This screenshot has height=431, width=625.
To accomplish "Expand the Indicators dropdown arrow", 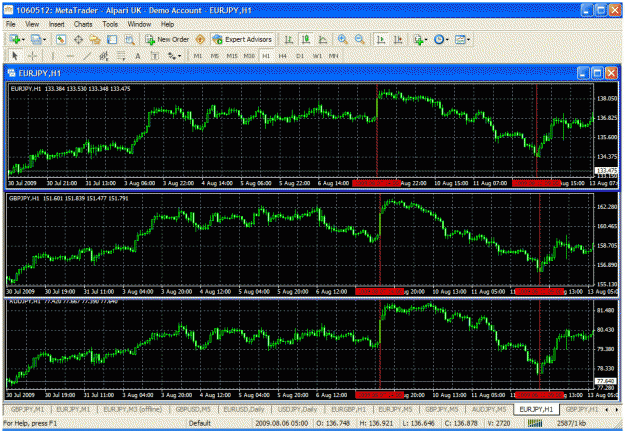I will click(426, 39).
